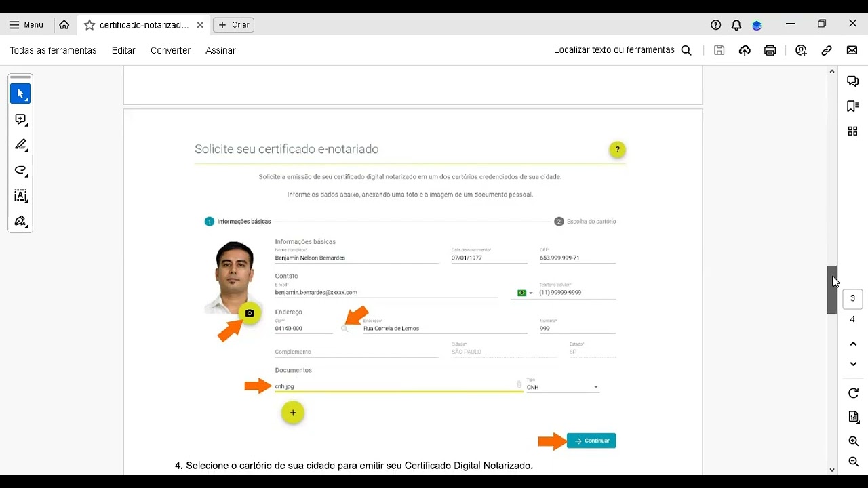Click the address number 999 field
This screenshot has height=488, width=868.
(578, 328)
